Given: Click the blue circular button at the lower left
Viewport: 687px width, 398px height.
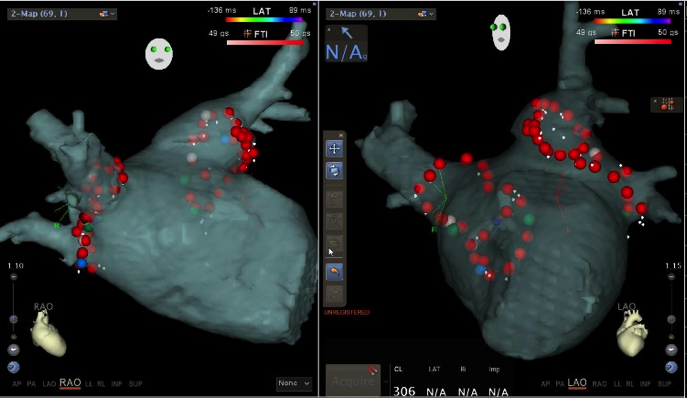Looking at the screenshot, I should (x=14, y=367).
